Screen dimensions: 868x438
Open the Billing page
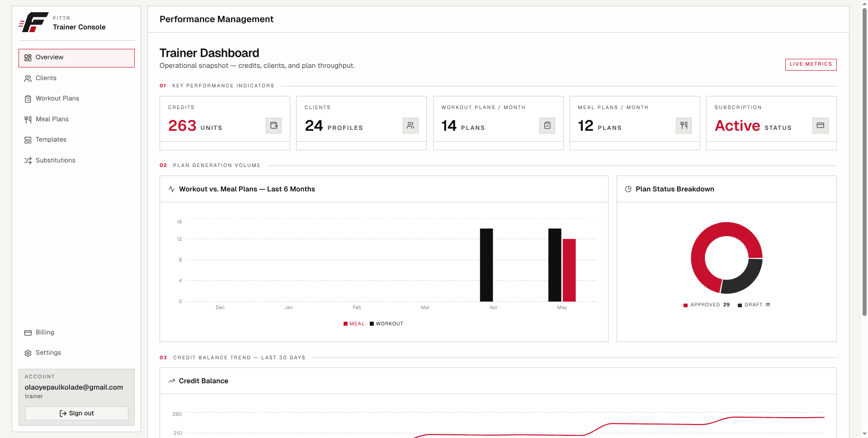tap(76, 333)
